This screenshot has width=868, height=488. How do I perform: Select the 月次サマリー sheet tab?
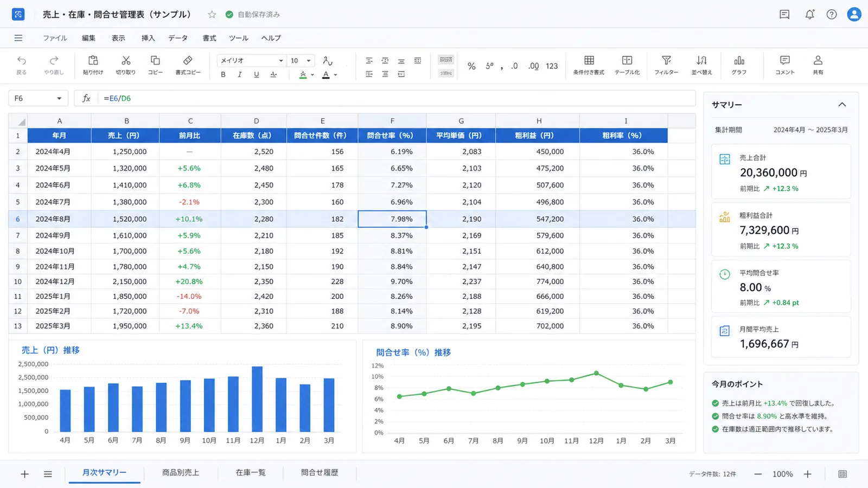[x=104, y=473]
